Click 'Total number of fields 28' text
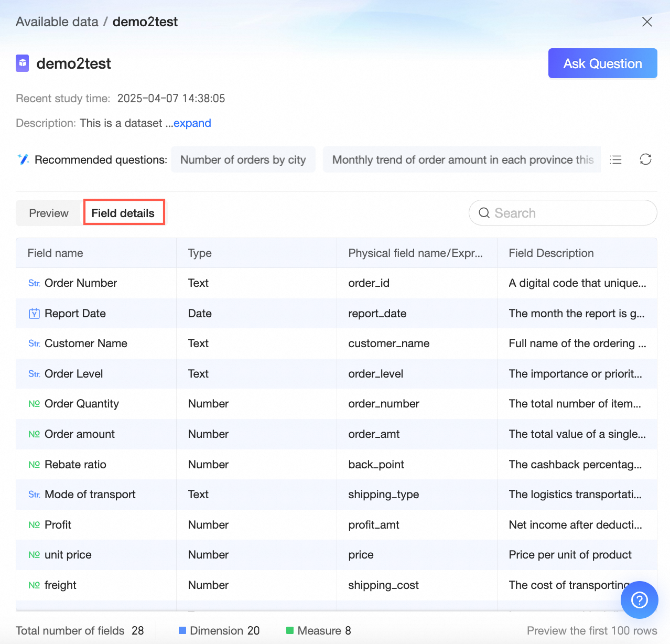Screen dimensions: 670x644 pos(80,630)
